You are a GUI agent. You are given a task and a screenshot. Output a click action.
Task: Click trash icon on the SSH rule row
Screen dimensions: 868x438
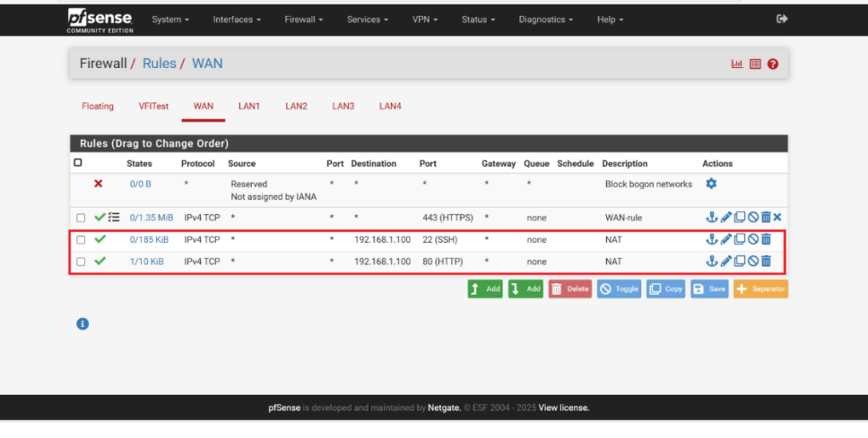[766, 239]
